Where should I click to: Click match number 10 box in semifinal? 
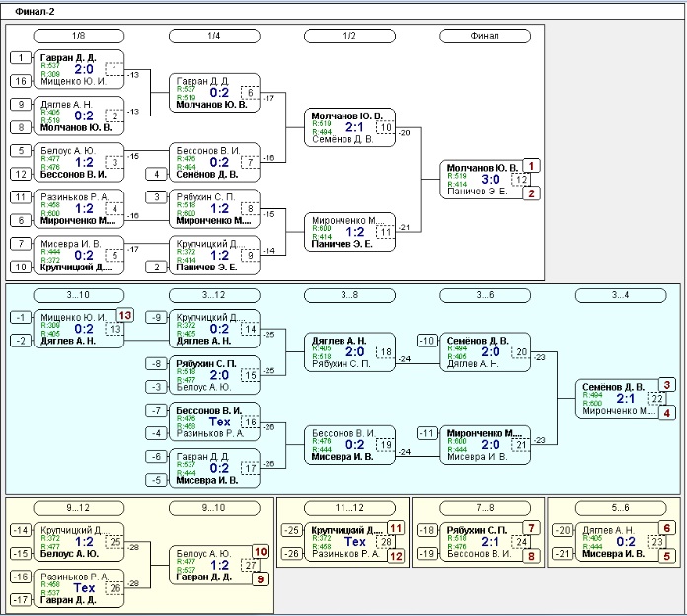[385, 127]
